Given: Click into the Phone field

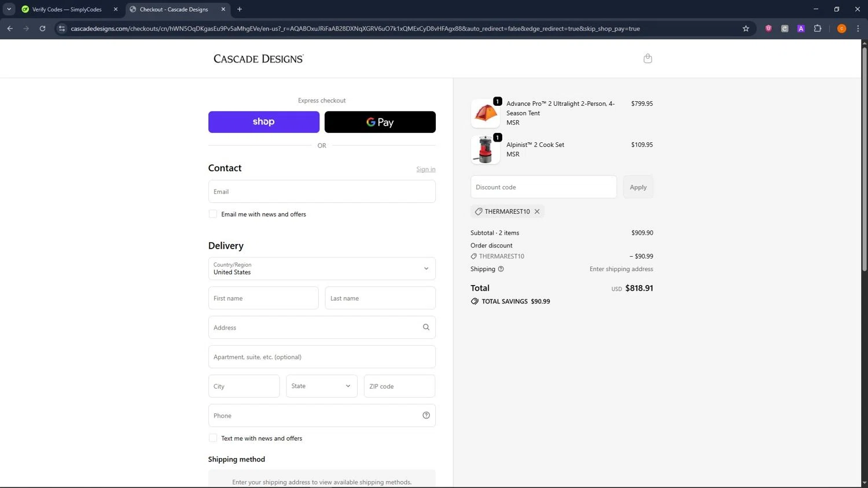Looking at the screenshot, I should click(x=322, y=416).
